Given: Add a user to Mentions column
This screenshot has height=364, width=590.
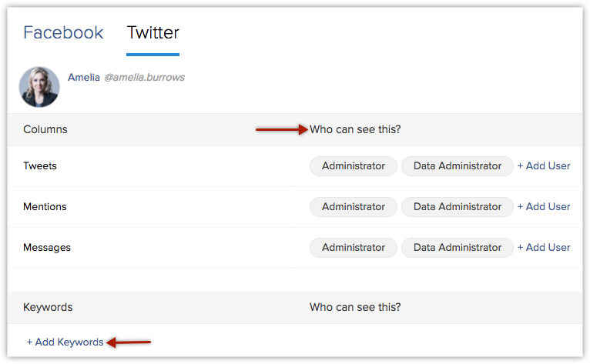Looking at the screenshot, I should (544, 207).
